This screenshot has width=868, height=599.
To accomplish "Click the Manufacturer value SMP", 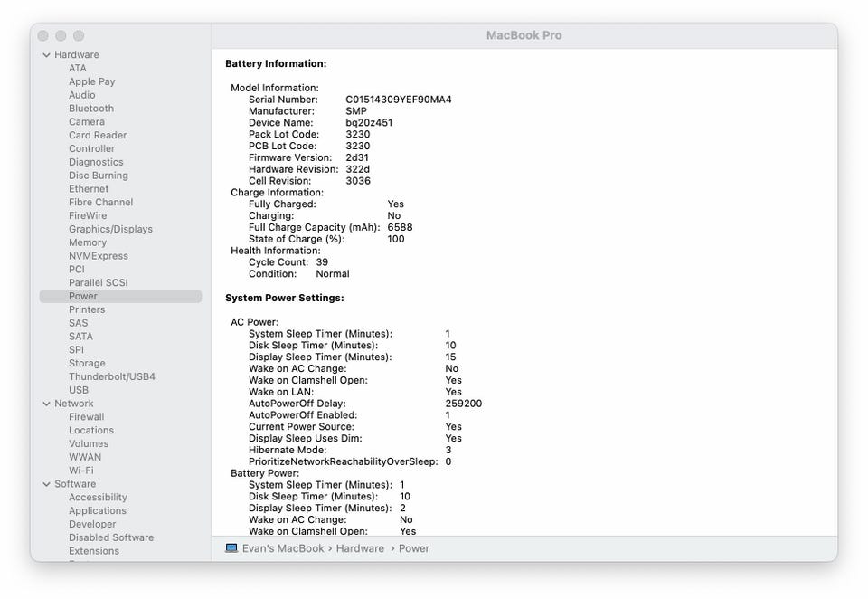I will (356, 111).
